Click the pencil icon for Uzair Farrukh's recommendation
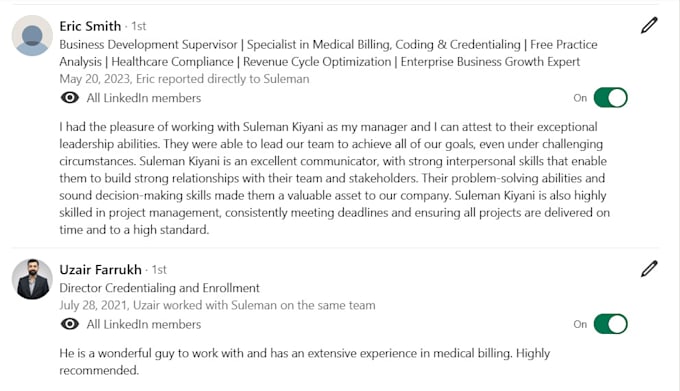The image size is (680, 391). [x=649, y=269]
